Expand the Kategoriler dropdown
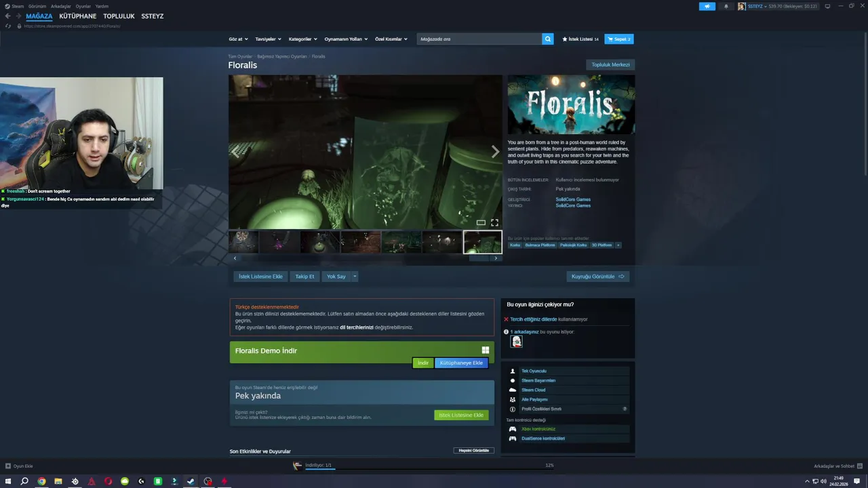Screen dimensions: 868x488 click(x=302, y=39)
